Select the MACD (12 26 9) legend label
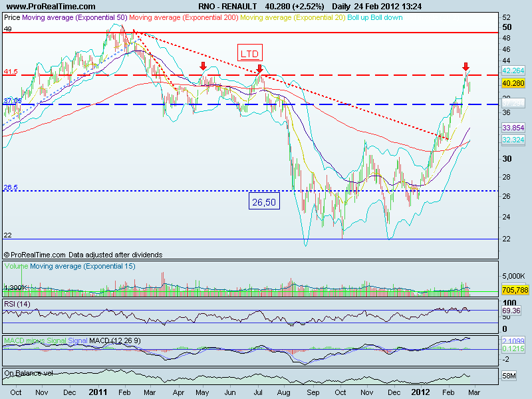The image size is (532, 399). 114,340
